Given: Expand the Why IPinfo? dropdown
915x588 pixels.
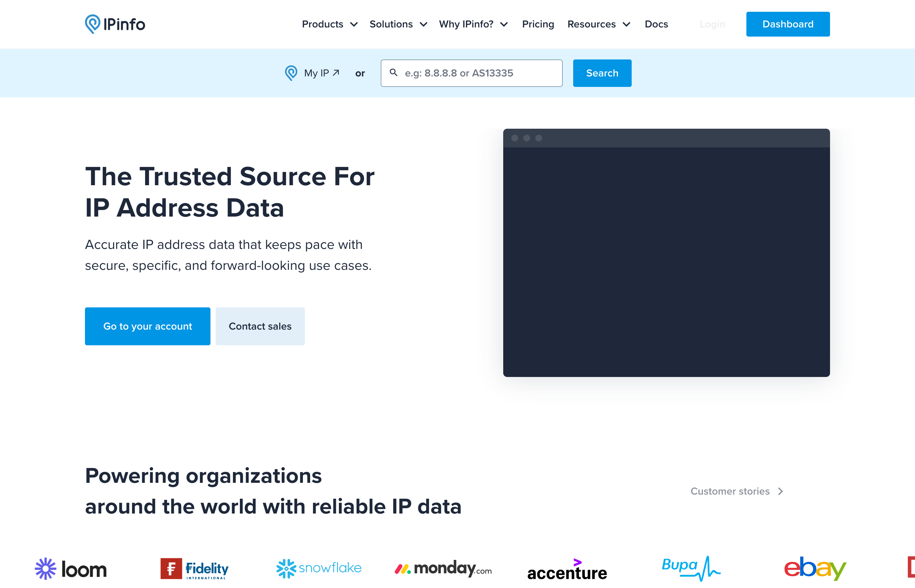Looking at the screenshot, I should click(x=474, y=24).
